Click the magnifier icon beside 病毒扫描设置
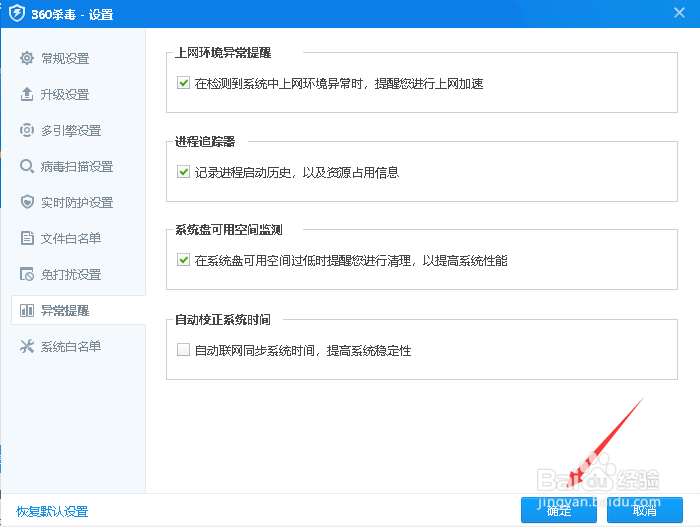 (x=27, y=166)
